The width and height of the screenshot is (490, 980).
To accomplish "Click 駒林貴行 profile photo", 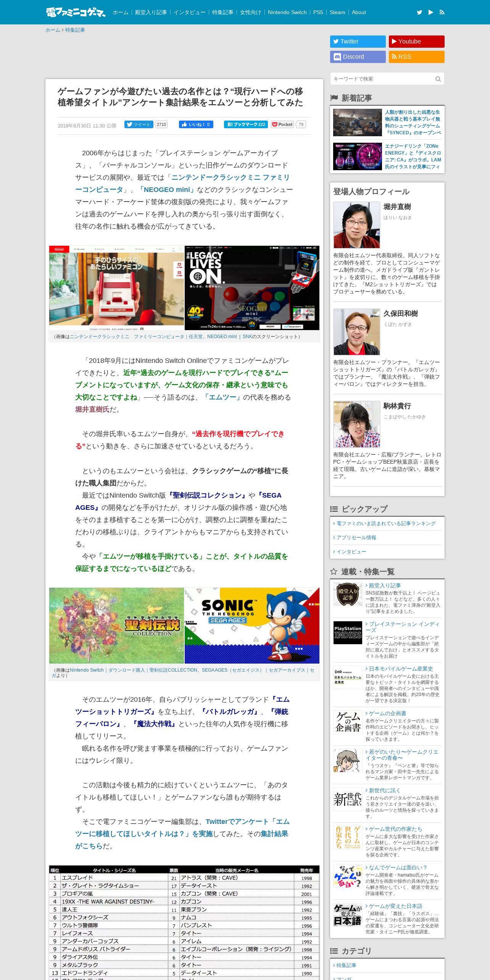I will 357,424.
